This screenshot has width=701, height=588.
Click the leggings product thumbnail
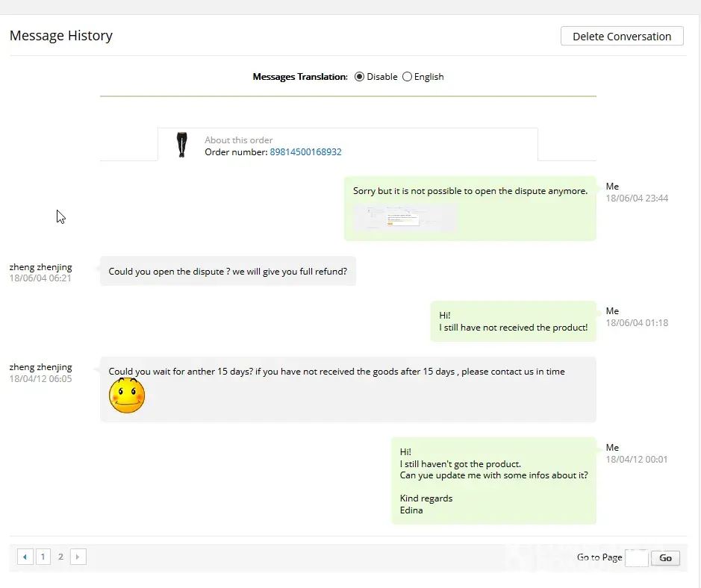point(181,144)
